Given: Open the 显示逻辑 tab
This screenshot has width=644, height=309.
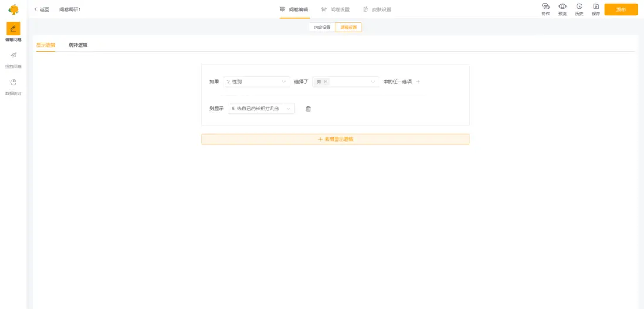Looking at the screenshot, I should 46,45.
